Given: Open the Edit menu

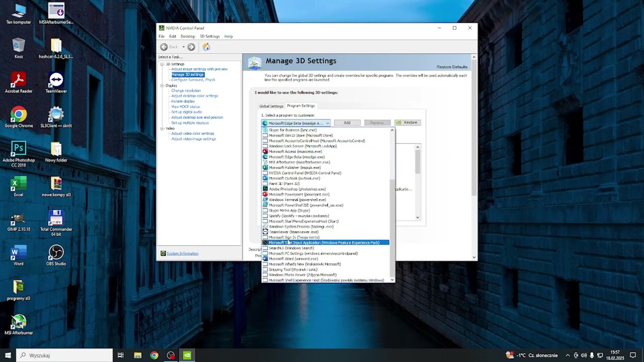Looking at the screenshot, I should (173, 36).
